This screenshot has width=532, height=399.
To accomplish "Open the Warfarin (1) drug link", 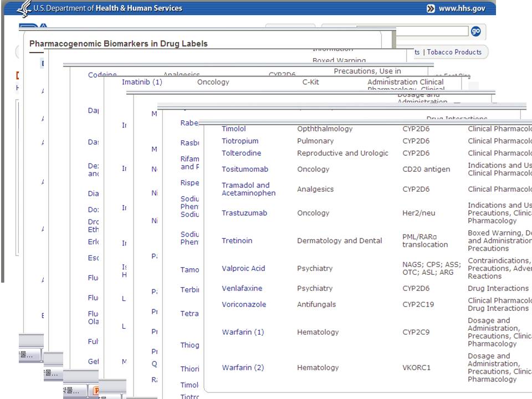I will (x=243, y=332).
